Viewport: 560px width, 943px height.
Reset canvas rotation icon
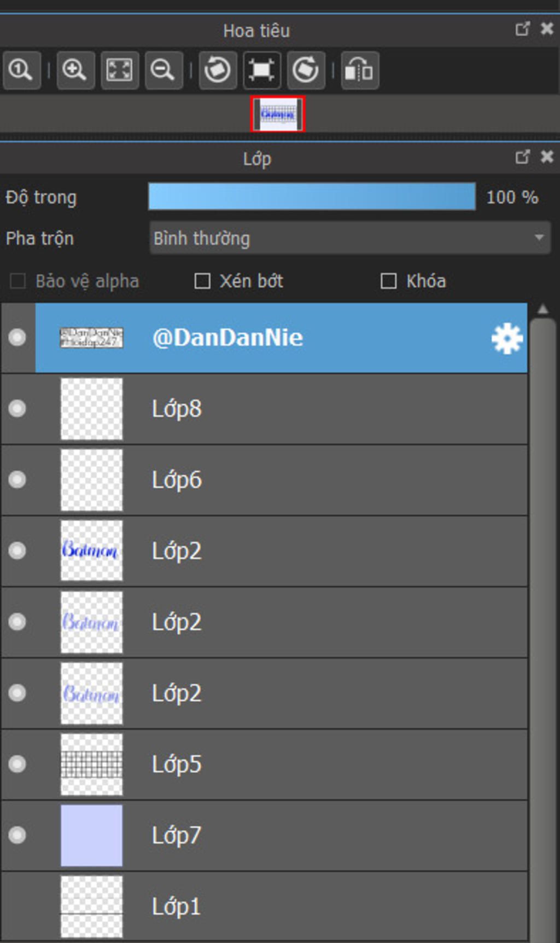tap(261, 70)
